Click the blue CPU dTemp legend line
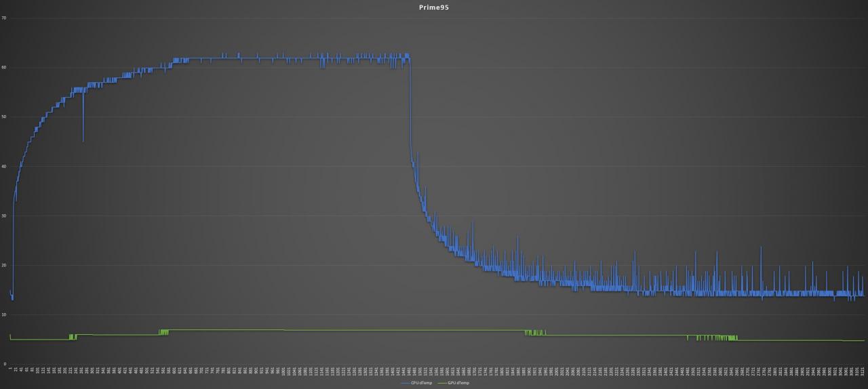 pyautogui.click(x=406, y=383)
